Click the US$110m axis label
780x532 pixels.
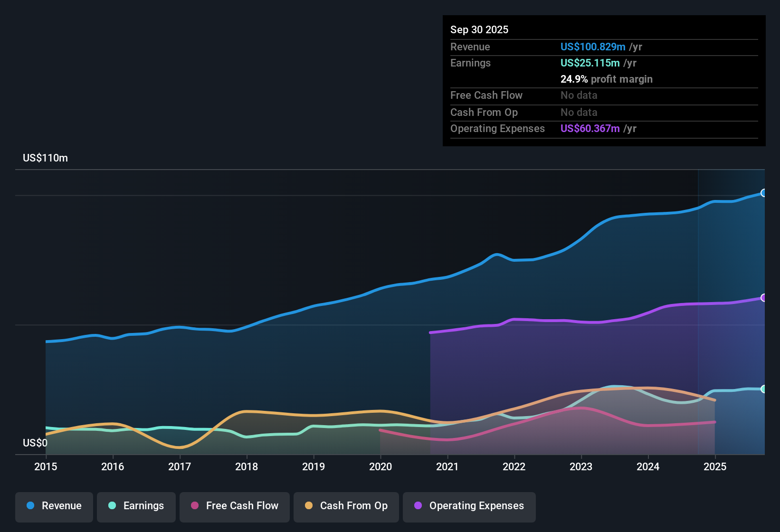click(x=45, y=158)
